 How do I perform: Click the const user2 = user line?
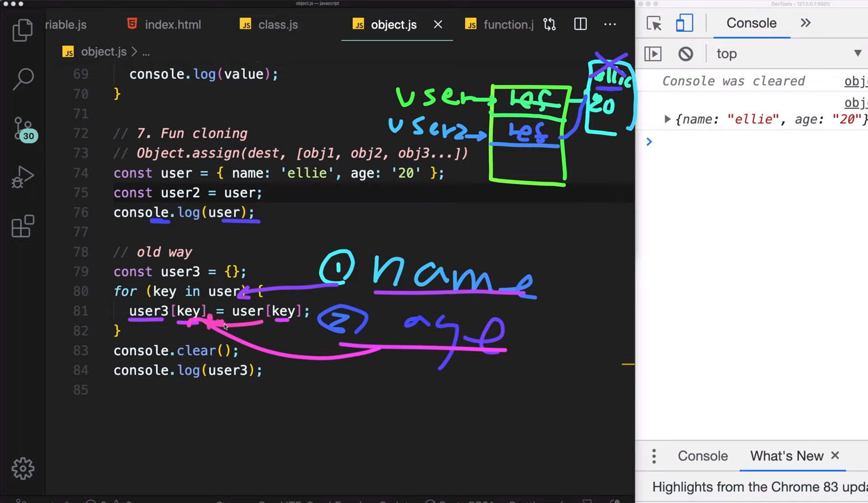point(187,192)
